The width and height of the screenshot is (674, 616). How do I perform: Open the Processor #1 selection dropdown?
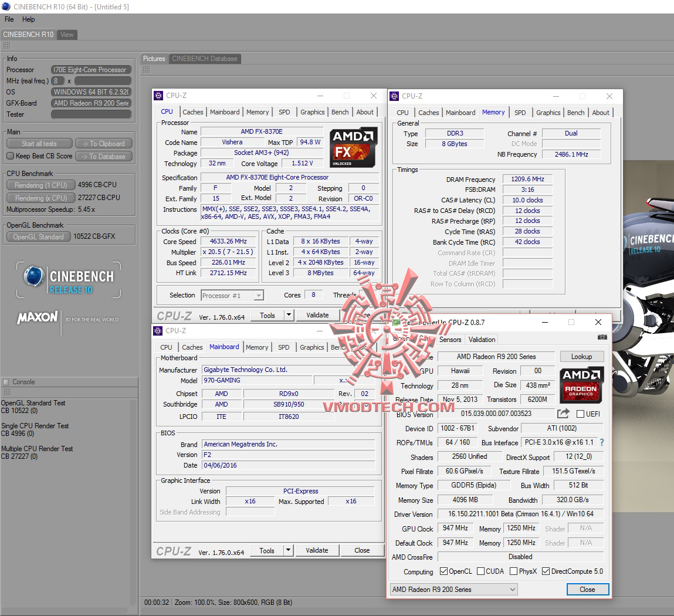click(x=232, y=295)
